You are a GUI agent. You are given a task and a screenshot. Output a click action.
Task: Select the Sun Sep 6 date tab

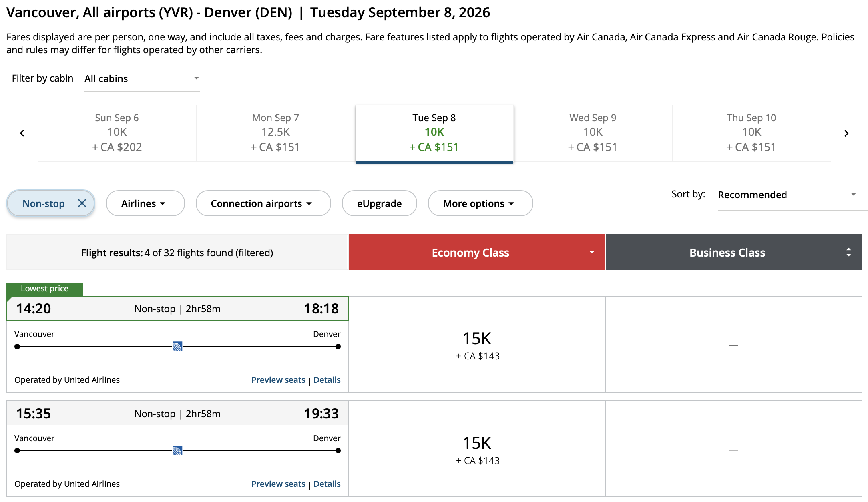pos(117,133)
